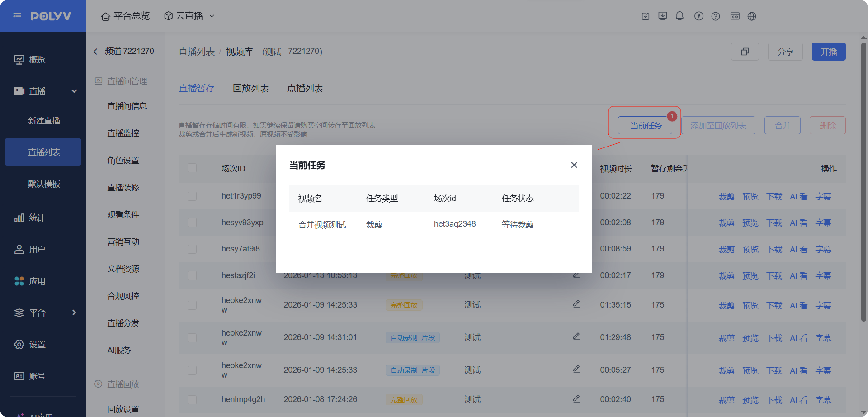Expand the 平台 sidebar section
Screen dimensions: 868x417
pyautogui.click(x=74, y=313)
